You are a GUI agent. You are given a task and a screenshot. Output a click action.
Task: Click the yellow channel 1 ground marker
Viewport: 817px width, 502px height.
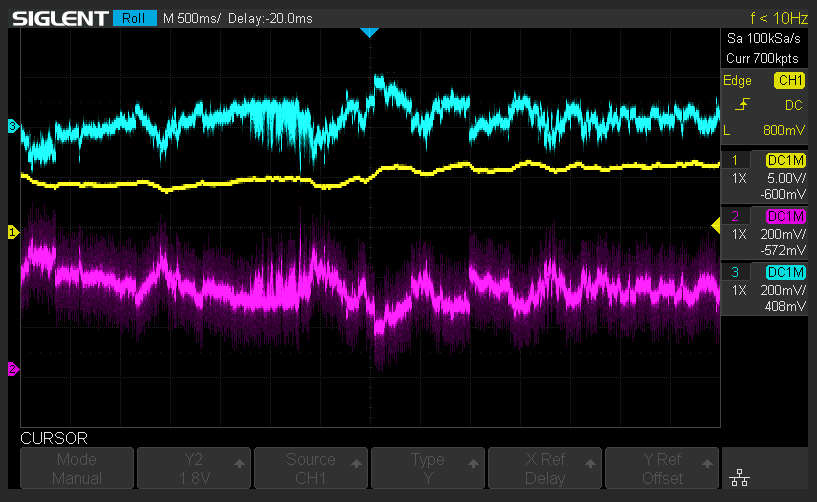pos(13,232)
